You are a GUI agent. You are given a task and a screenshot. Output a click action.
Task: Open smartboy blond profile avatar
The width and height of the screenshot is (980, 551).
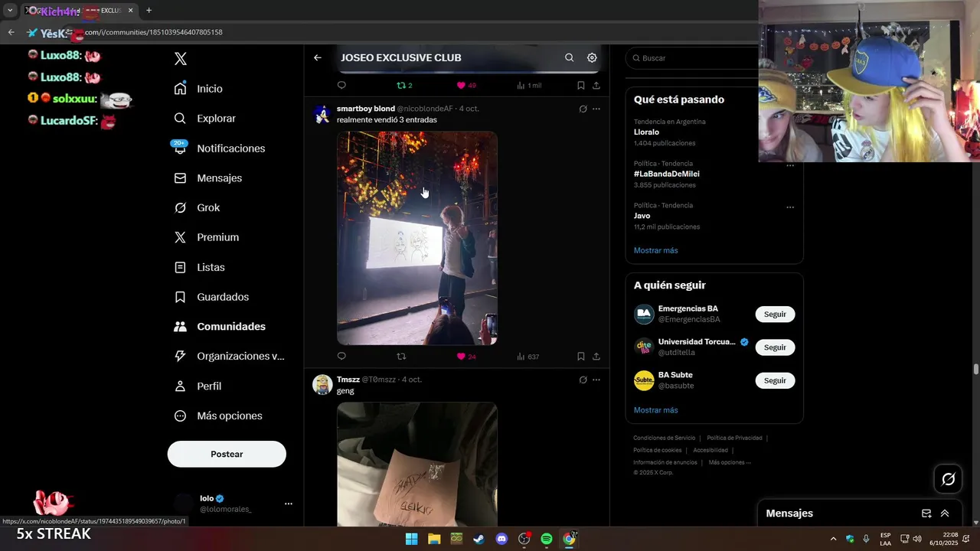coord(322,114)
